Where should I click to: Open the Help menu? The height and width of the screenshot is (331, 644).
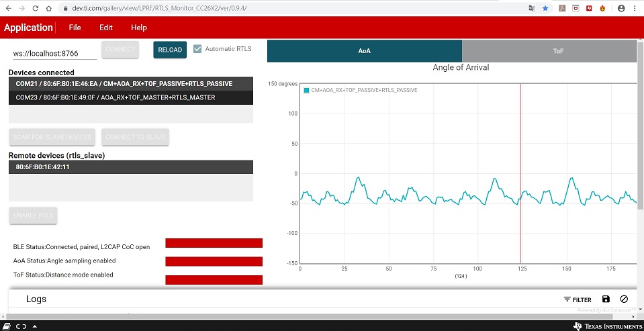pyautogui.click(x=139, y=28)
